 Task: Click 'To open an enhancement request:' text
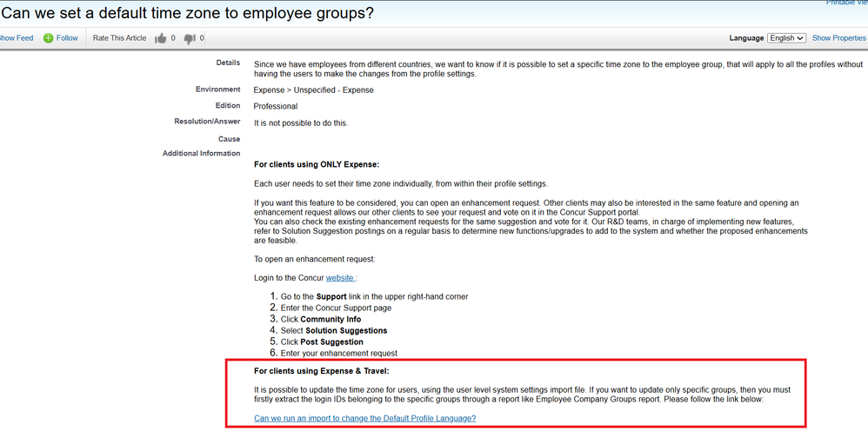[315, 259]
